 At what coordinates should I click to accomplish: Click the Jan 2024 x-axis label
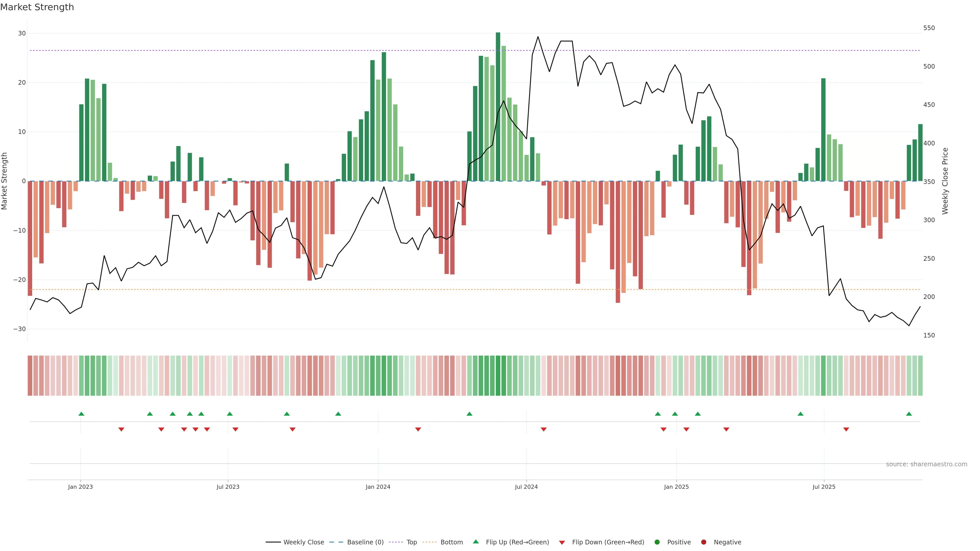tap(378, 487)
